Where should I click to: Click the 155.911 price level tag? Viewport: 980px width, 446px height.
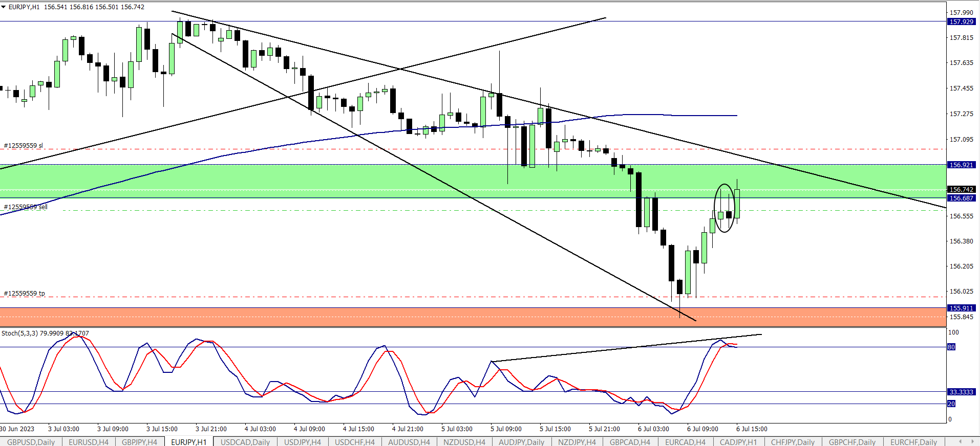point(962,308)
